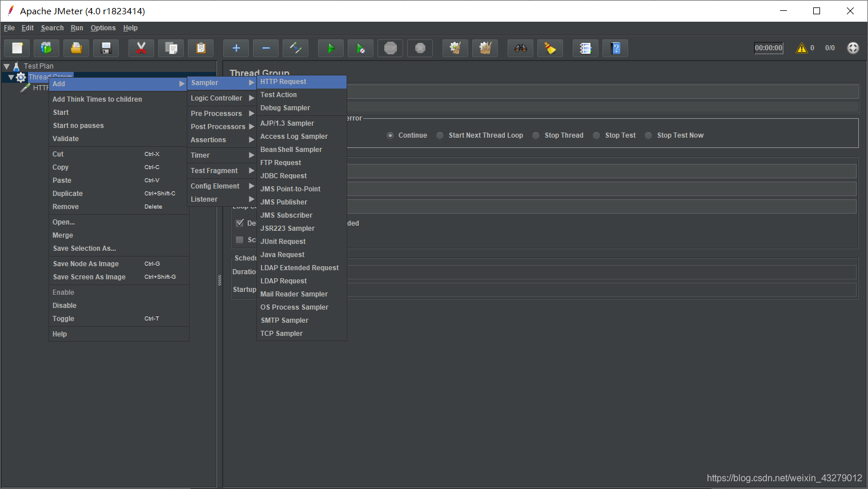The image size is (868, 489).
Task: Click the Test Plan flask icon in tree
Action: (17, 66)
